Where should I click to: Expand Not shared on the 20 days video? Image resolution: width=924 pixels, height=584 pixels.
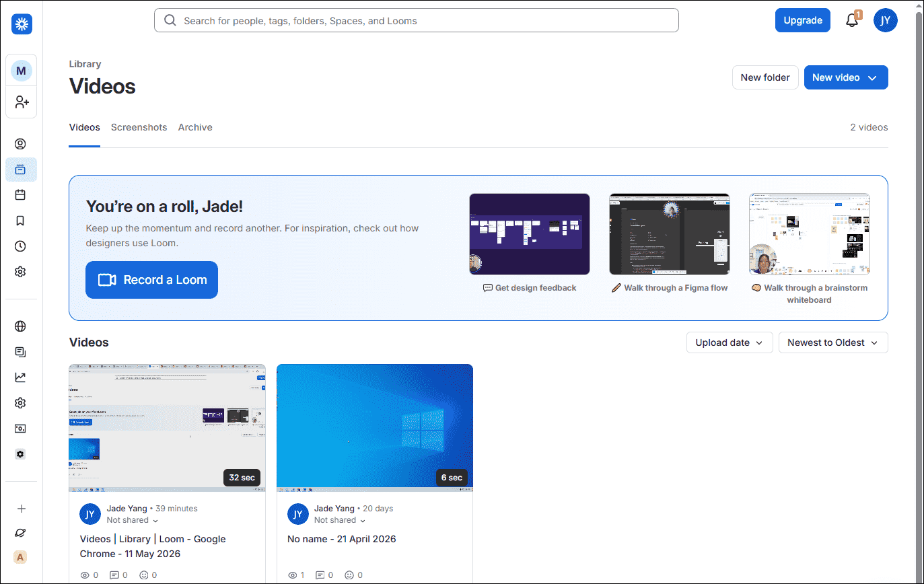pos(340,520)
